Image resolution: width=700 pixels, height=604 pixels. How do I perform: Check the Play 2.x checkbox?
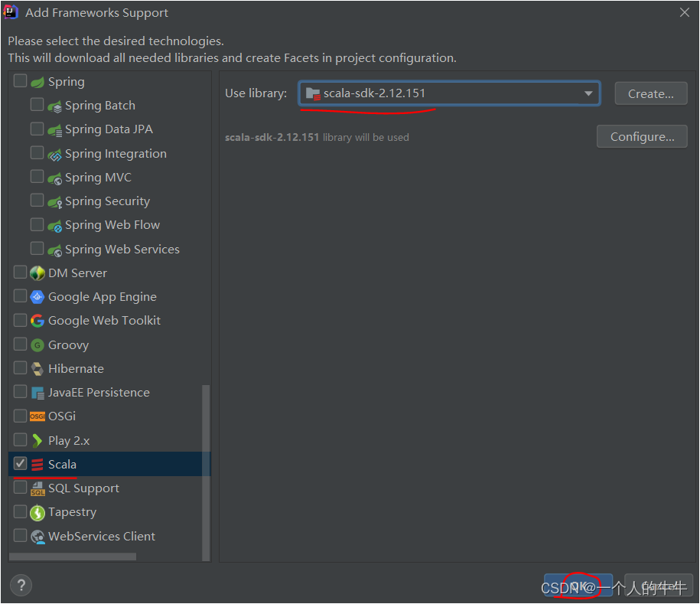20,439
